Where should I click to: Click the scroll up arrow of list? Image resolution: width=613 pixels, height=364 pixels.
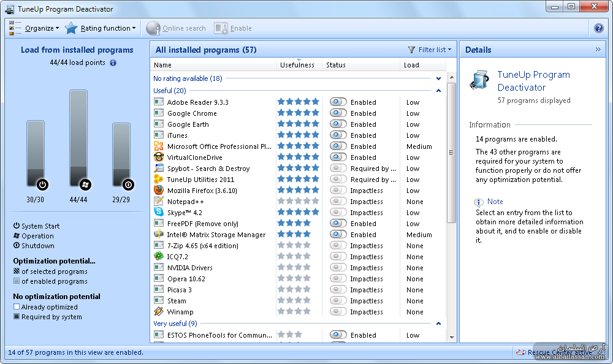452,77
